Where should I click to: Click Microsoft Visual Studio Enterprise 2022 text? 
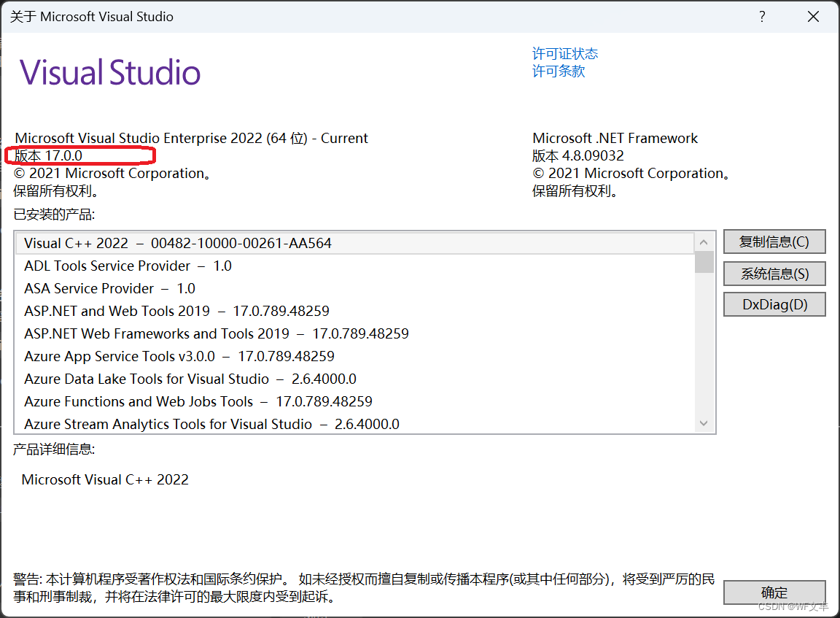[191, 139]
